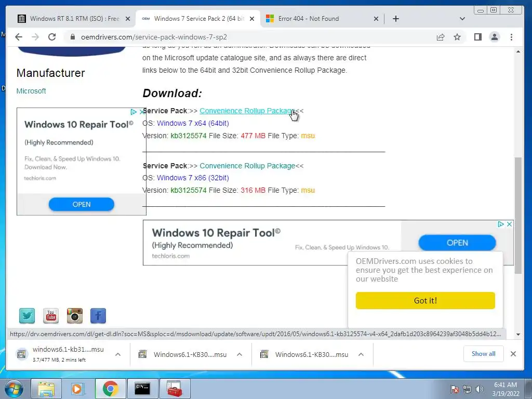This screenshot has height=399, width=532.
Task: Select Windows 7 Service Pack 2 tab
Action: tap(198, 19)
